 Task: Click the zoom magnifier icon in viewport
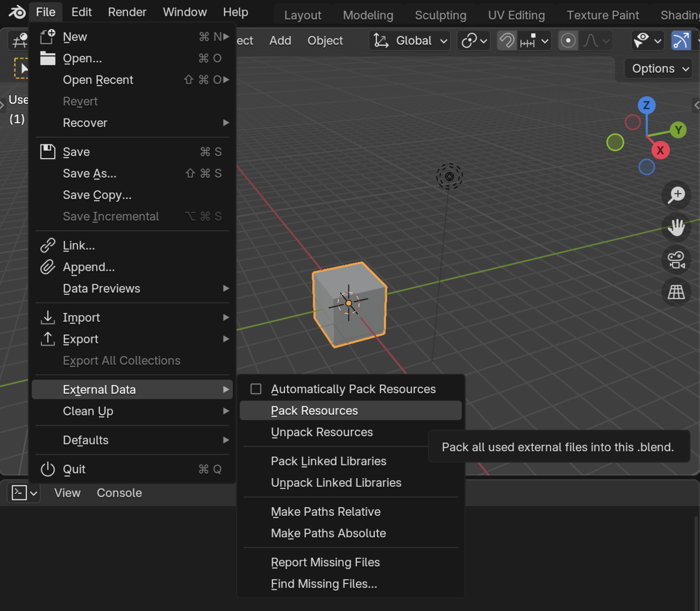[x=676, y=195]
